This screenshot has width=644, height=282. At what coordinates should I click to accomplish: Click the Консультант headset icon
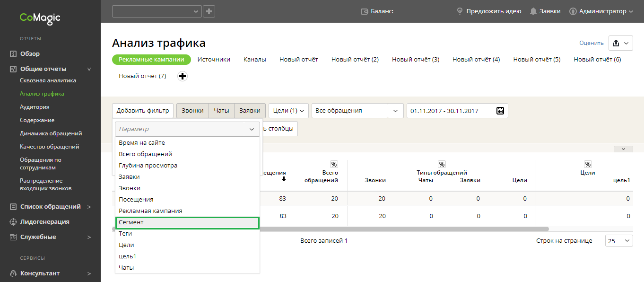(13, 273)
